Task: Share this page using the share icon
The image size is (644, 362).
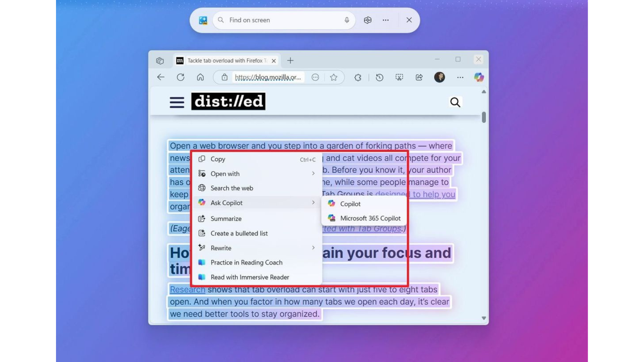Action: pyautogui.click(x=419, y=77)
